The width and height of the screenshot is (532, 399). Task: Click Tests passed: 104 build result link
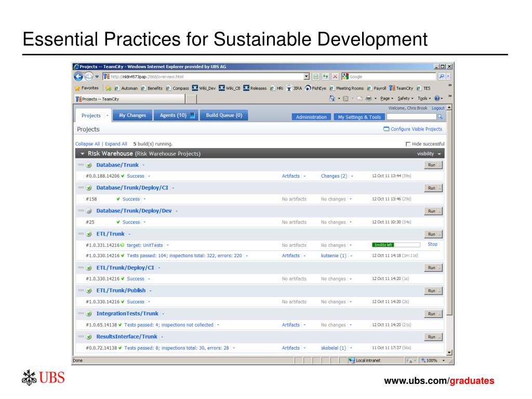pyautogui.click(x=184, y=256)
